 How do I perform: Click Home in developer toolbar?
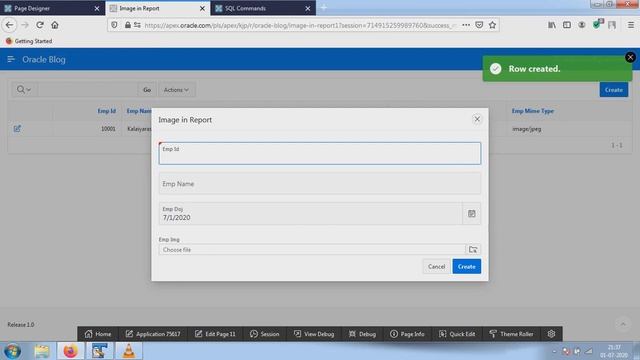[98, 334]
